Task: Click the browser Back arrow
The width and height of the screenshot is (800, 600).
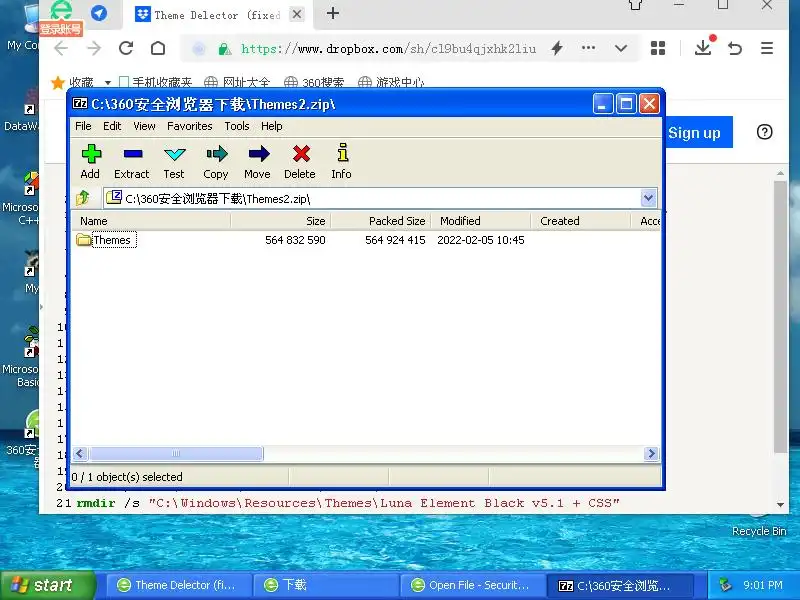Action: click(x=61, y=48)
